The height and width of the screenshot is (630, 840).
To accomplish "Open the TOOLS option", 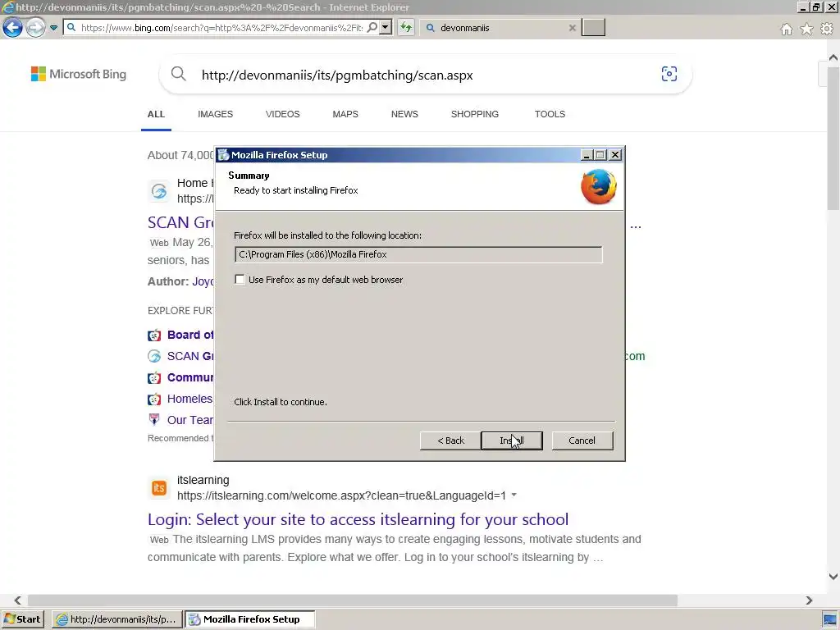I will 550,114.
